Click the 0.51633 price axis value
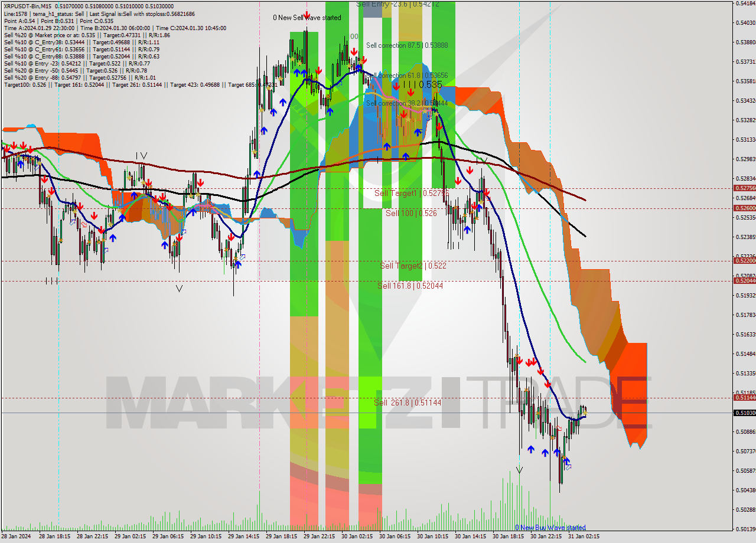Viewport: 756px width, 543px height. tap(746, 335)
